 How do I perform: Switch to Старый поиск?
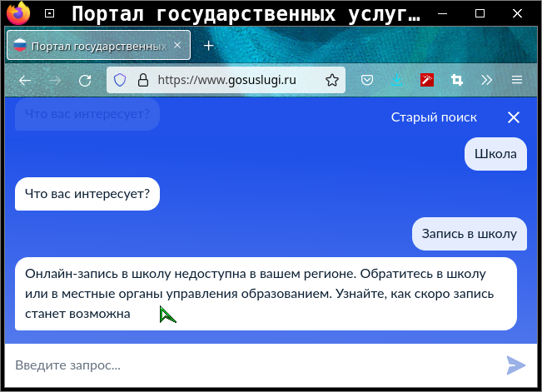[434, 117]
